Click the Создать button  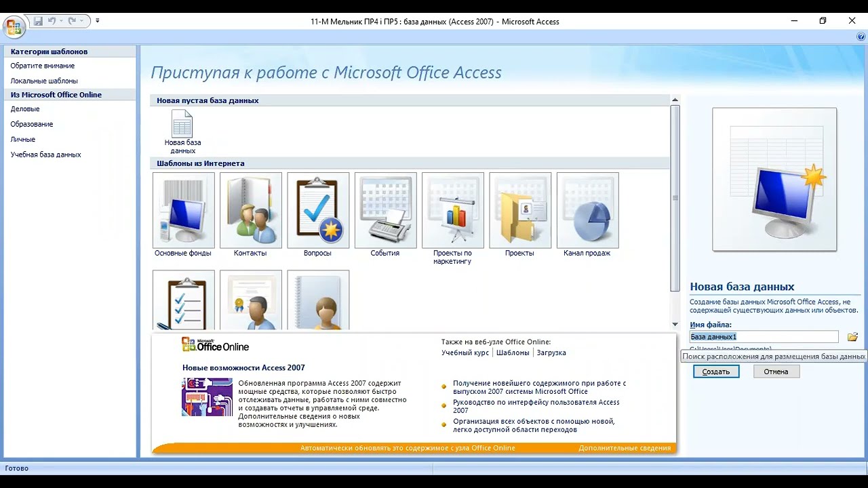click(x=716, y=371)
